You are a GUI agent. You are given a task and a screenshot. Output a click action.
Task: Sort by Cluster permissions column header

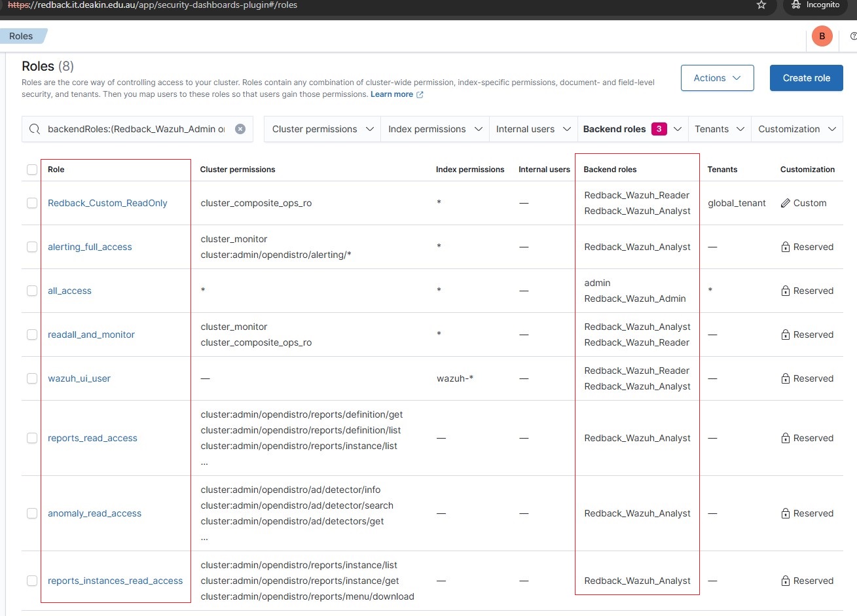pyautogui.click(x=238, y=170)
